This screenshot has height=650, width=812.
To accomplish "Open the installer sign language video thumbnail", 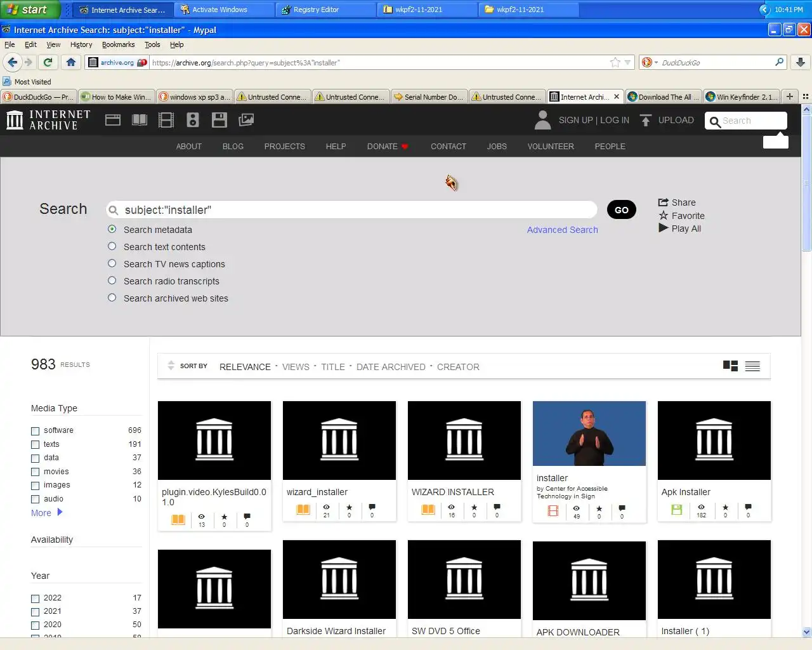I will coord(589,434).
